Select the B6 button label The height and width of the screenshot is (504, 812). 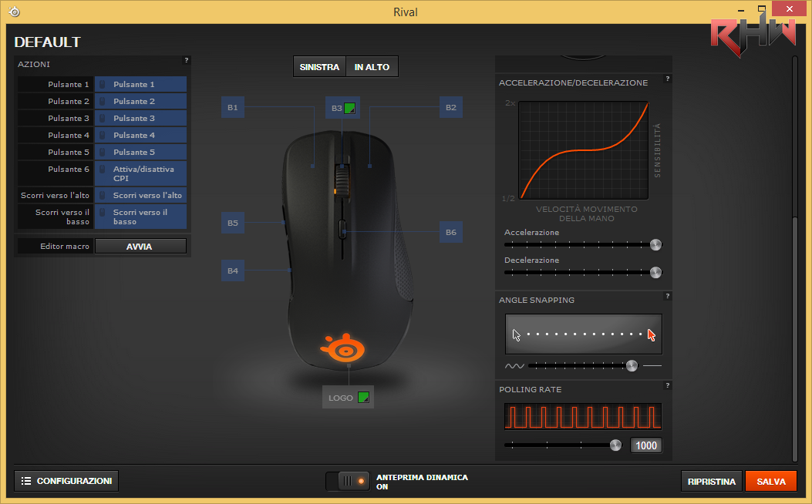click(451, 232)
